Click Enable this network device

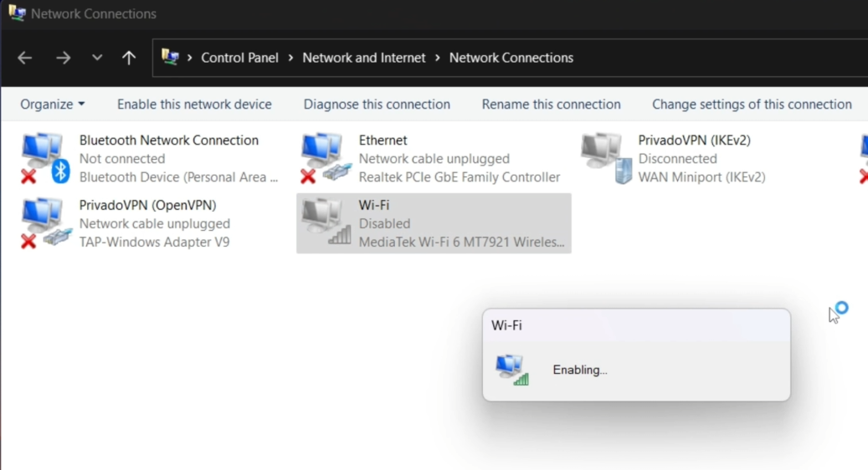[x=194, y=104]
